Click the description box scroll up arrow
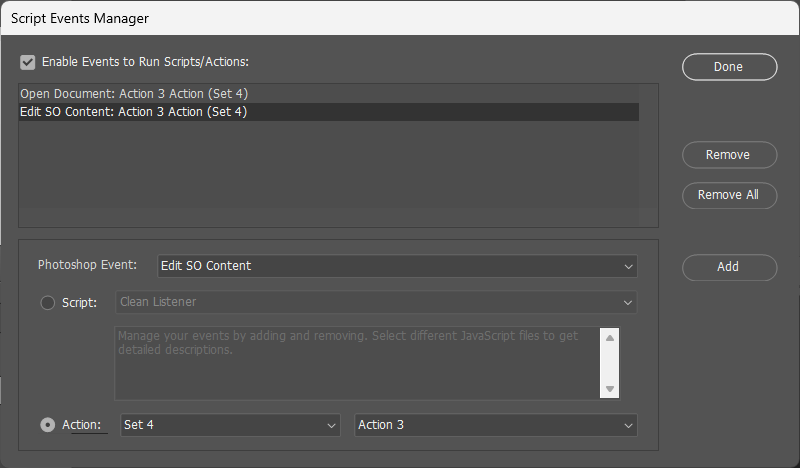The height and width of the screenshot is (468, 800). point(610,337)
